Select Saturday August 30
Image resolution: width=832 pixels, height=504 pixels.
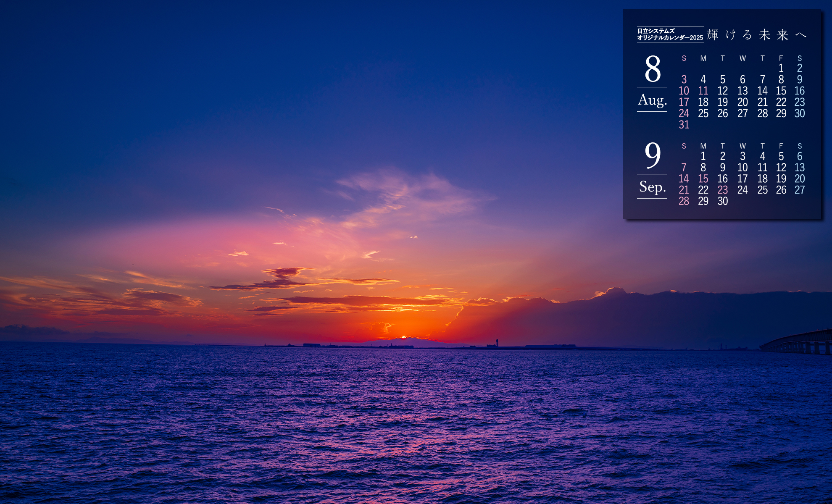800,113
